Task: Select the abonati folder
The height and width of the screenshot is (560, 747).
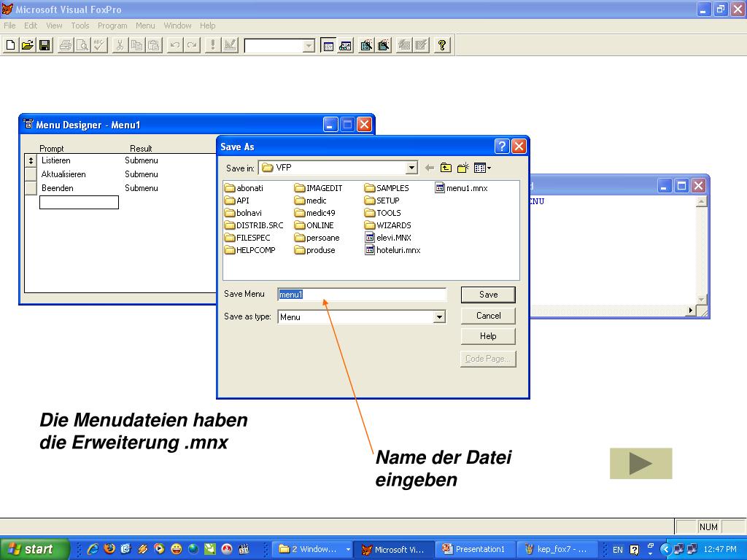Action: point(244,188)
